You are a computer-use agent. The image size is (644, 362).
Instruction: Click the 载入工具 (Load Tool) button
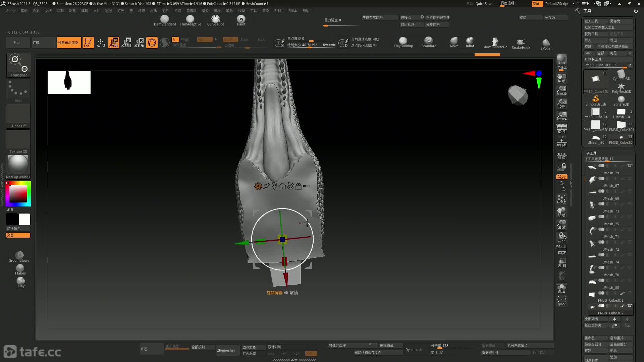click(596, 21)
